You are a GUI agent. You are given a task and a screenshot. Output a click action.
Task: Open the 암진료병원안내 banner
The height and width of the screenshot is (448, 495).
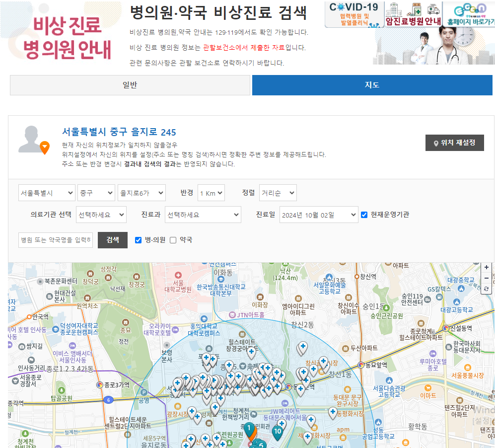point(413,14)
